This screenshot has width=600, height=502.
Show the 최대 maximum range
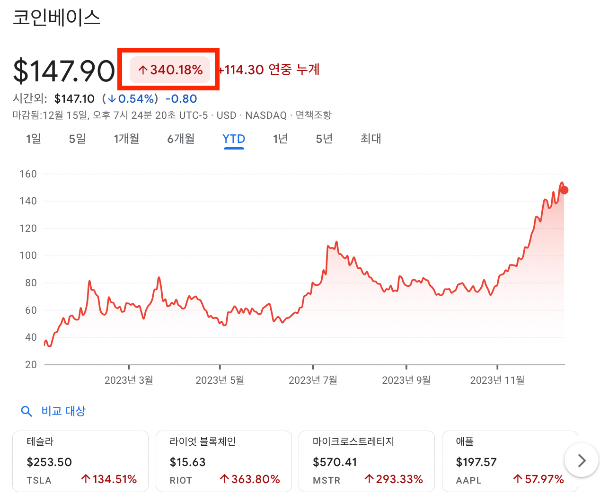pyautogui.click(x=371, y=139)
